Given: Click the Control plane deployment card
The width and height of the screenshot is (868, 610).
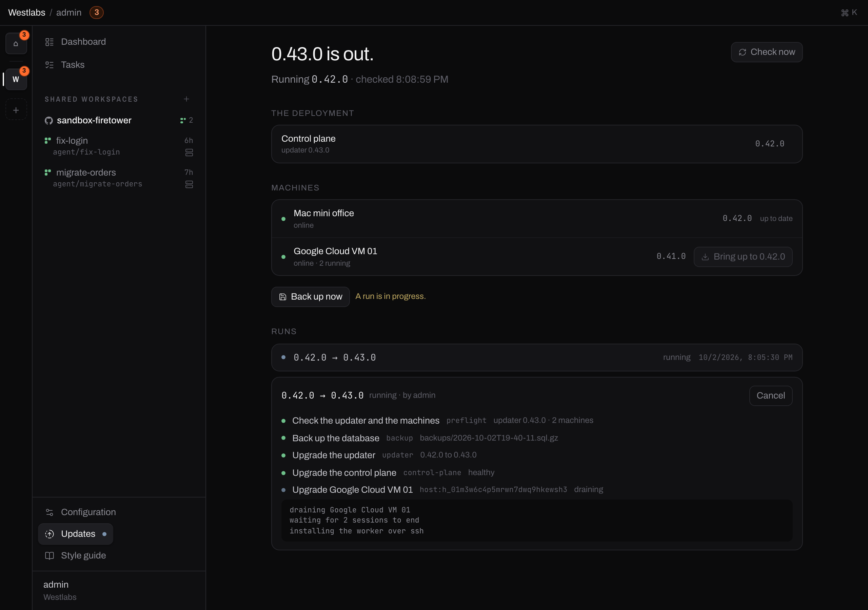Looking at the screenshot, I should [536, 144].
